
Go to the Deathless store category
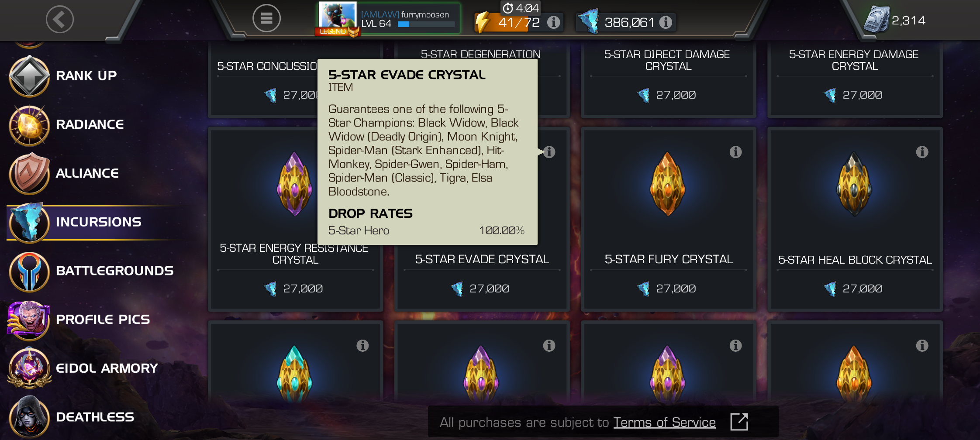tap(94, 417)
